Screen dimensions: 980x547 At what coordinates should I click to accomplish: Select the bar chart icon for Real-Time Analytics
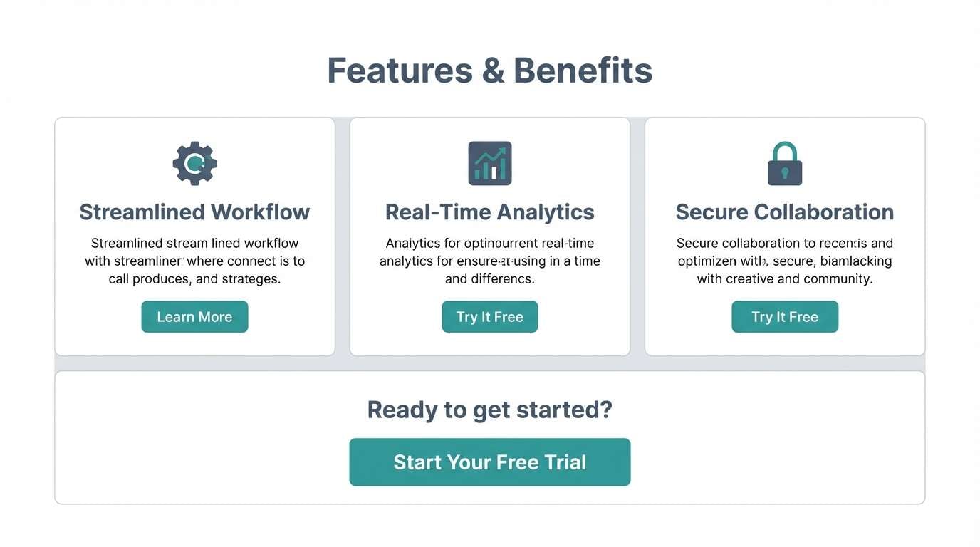pyautogui.click(x=489, y=163)
